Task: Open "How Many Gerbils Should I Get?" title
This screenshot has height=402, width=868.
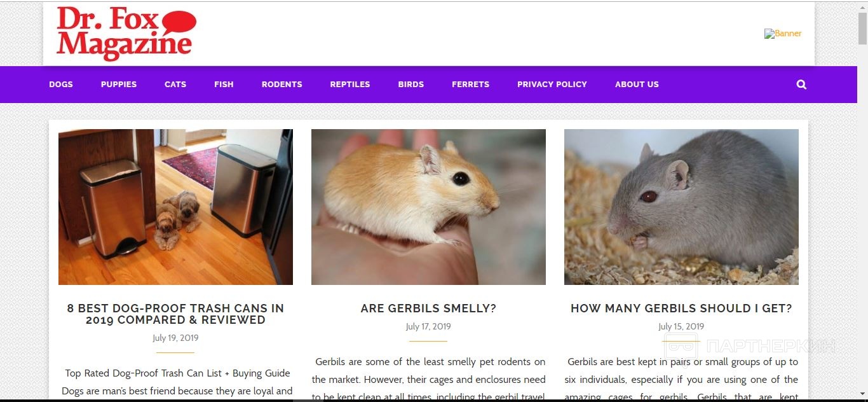Action: [681, 308]
